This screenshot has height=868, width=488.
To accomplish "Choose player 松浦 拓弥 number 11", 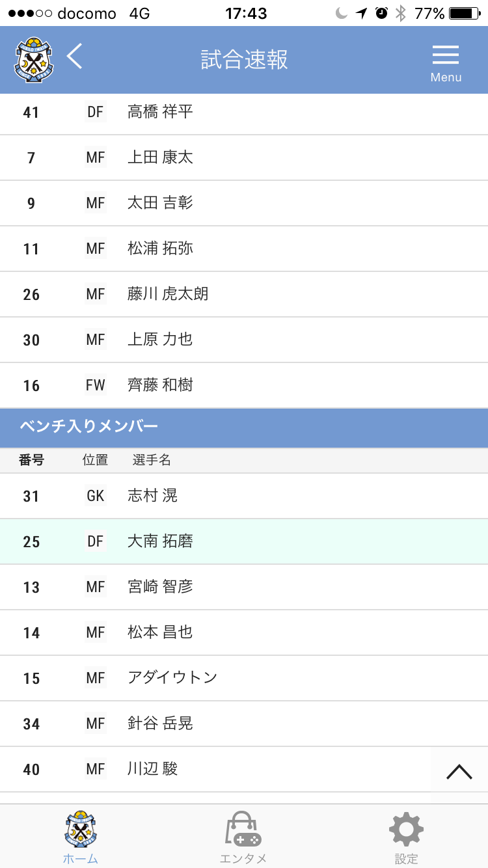I will click(244, 249).
